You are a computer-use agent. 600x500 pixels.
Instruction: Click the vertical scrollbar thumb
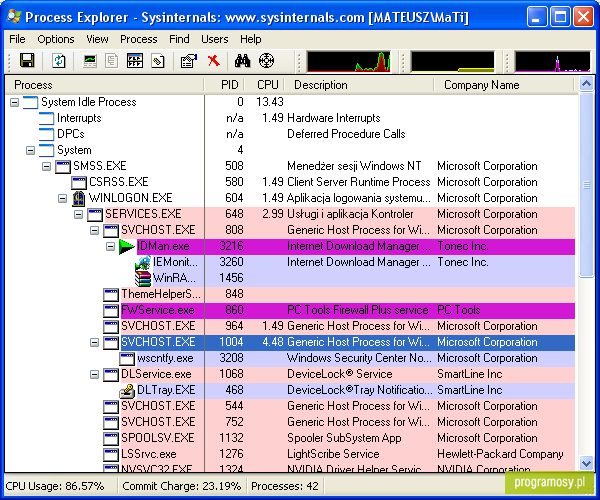point(586,184)
